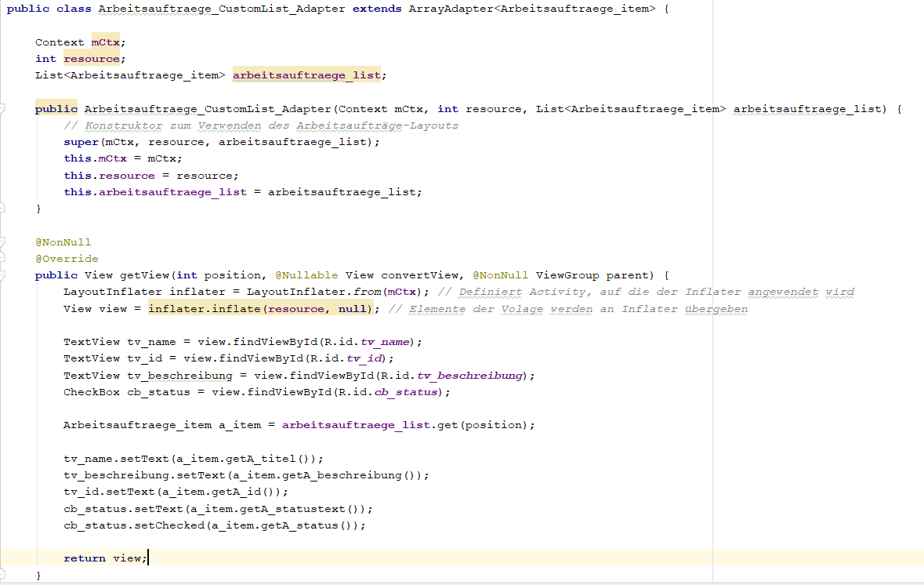Click the highlighted mCtx field declaration
The height and width of the screenshot is (585, 924).
tap(105, 42)
